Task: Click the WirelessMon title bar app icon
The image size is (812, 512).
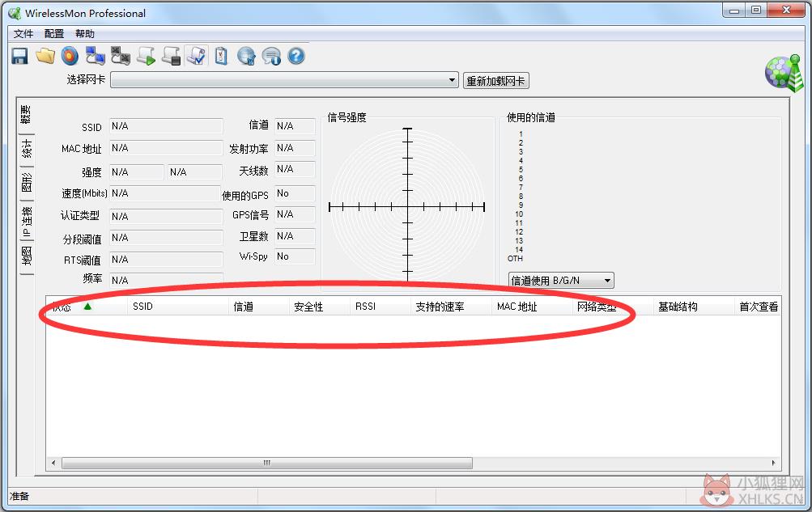Action: coord(15,13)
